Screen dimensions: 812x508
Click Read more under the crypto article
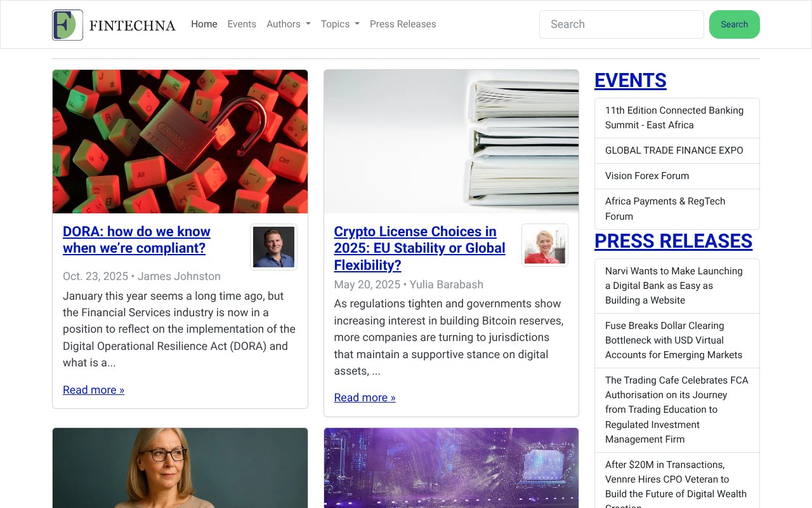(364, 398)
